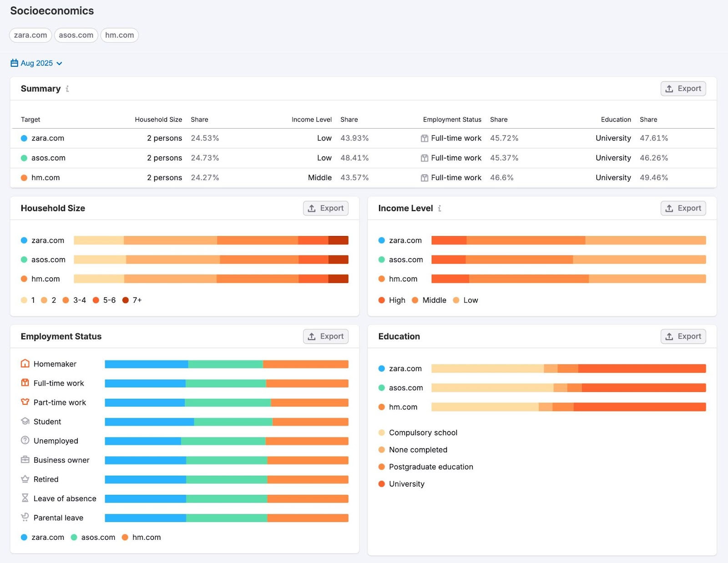728x563 pixels.
Task: Click the Business owner briefcase icon
Action: coord(25,460)
